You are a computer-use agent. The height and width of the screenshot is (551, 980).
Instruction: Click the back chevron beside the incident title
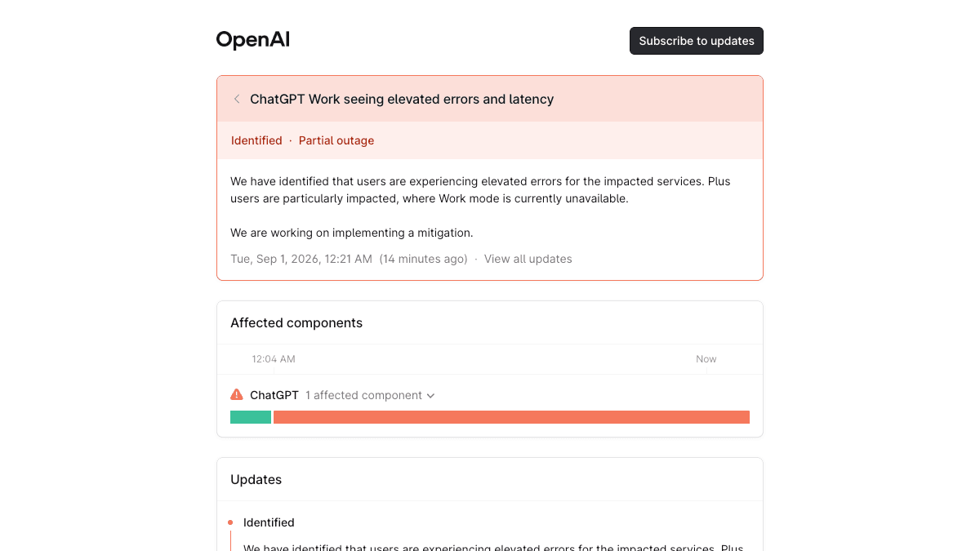[x=237, y=99]
